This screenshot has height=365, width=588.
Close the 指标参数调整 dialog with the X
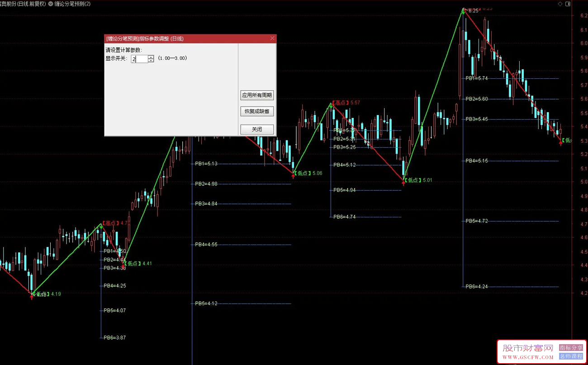point(272,38)
